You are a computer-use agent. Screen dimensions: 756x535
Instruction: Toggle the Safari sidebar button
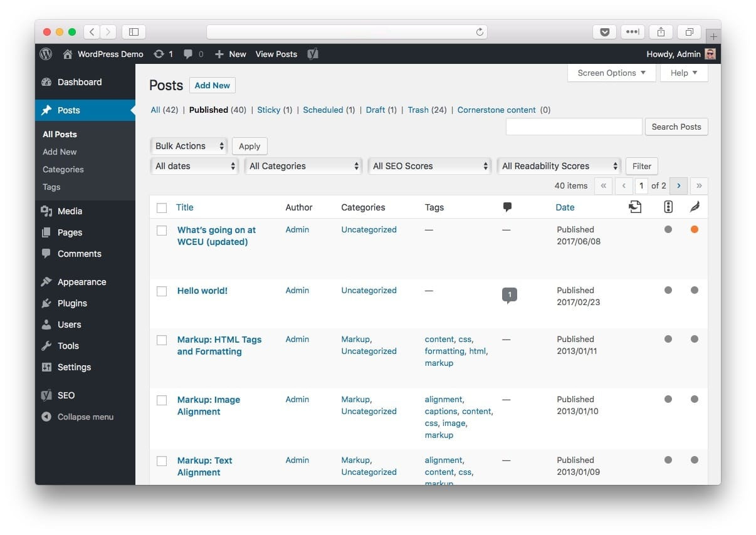(134, 31)
